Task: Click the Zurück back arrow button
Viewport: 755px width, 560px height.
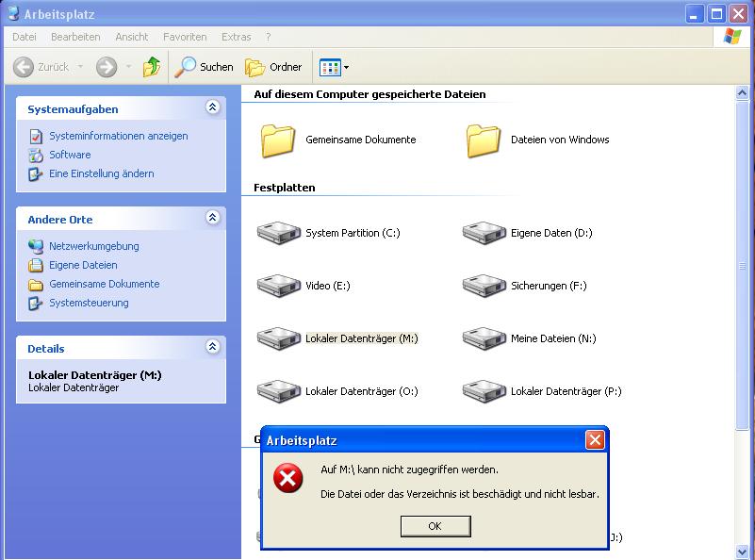Action: point(41,67)
